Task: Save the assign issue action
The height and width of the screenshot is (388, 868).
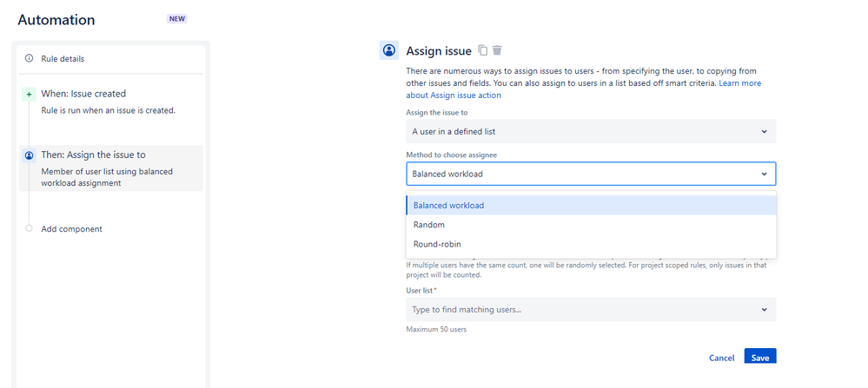Action: click(x=760, y=357)
